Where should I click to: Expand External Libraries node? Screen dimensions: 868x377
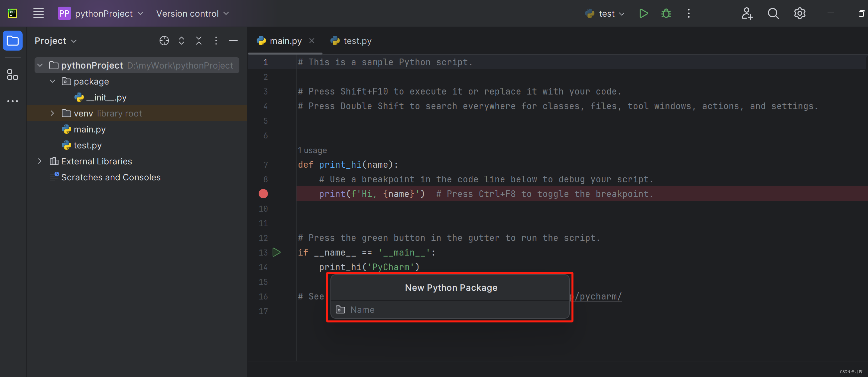pyautogui.click(x=40, y=161)
